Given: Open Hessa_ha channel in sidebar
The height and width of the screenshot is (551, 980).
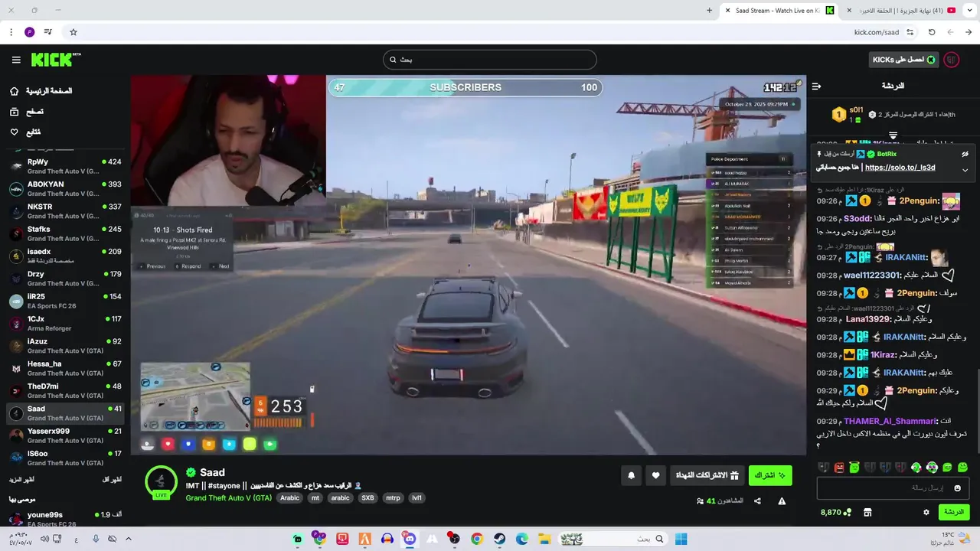Looking at the screenshot, I should (x=65, y=368).
